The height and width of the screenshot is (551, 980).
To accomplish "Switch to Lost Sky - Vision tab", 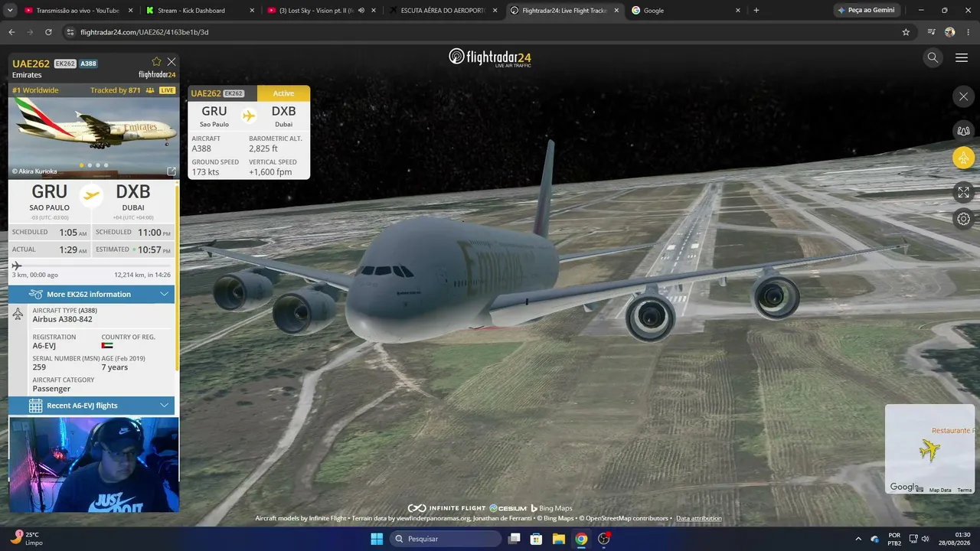I will [322, 11].
